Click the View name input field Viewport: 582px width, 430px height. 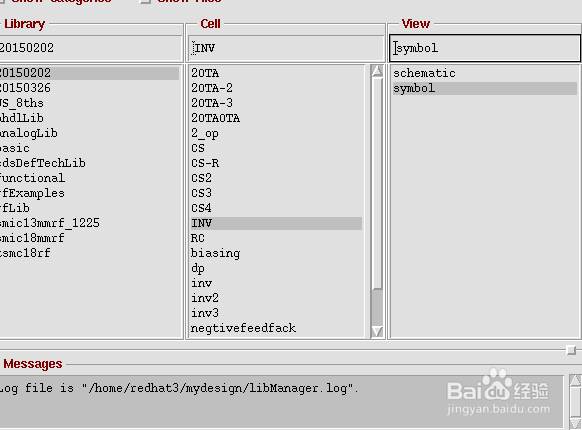(x=485, y=48)
